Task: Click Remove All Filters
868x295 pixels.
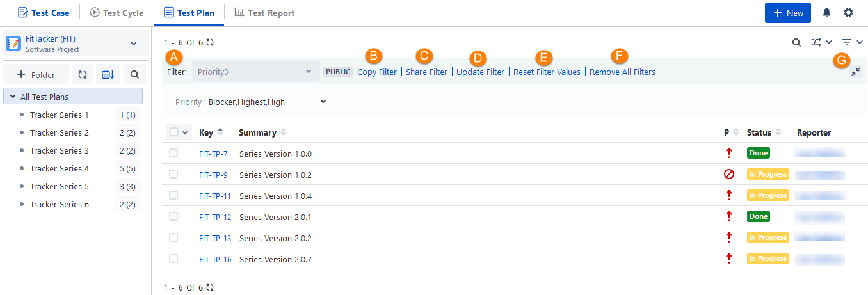Action: (x=623, y=72)
